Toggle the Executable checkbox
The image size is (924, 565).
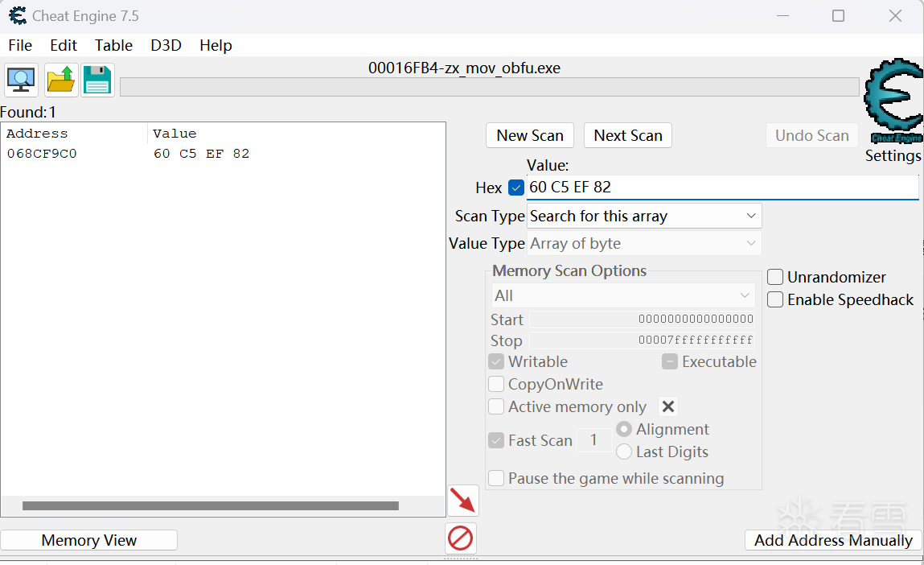click(669, 361)
